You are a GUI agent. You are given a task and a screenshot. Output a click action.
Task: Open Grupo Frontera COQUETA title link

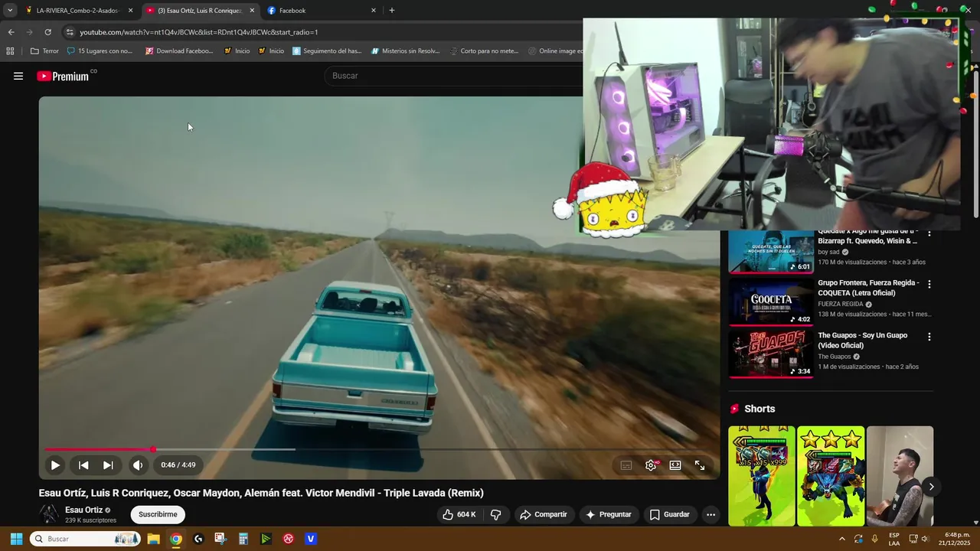pyautogui.click(x=868, y=288)
